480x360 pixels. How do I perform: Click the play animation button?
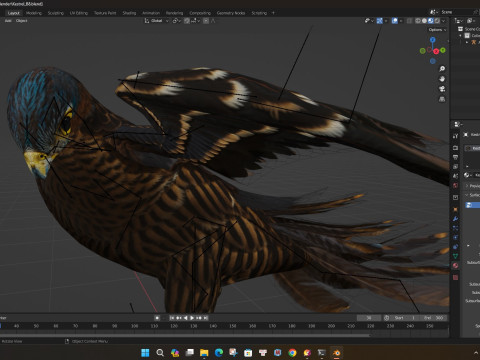tap(192, 318)
